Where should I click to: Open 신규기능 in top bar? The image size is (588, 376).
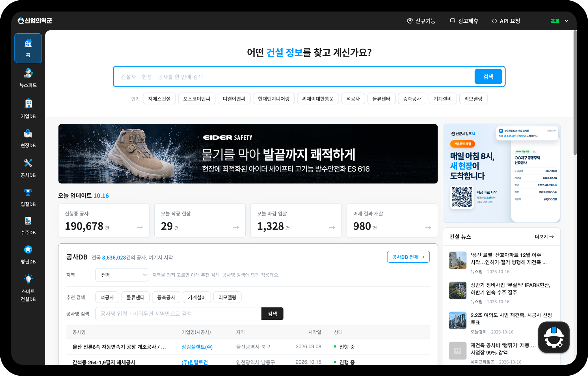coord(421,21)
